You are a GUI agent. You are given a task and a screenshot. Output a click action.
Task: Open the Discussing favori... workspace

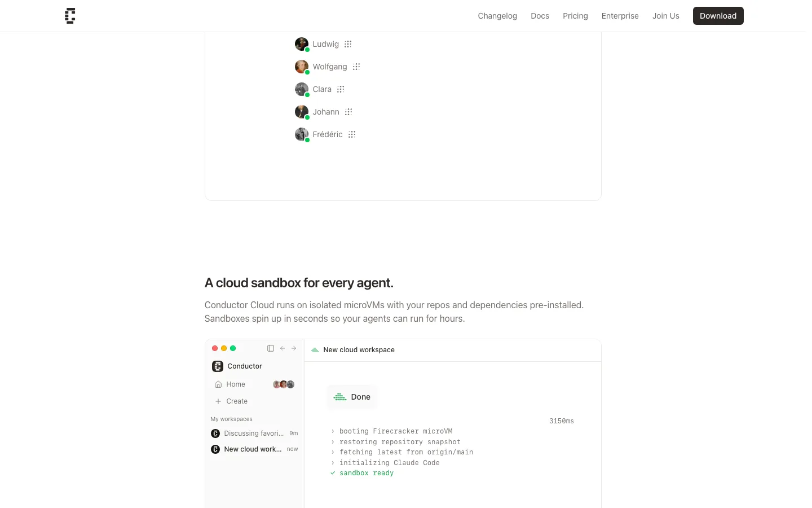click(254, 433)
